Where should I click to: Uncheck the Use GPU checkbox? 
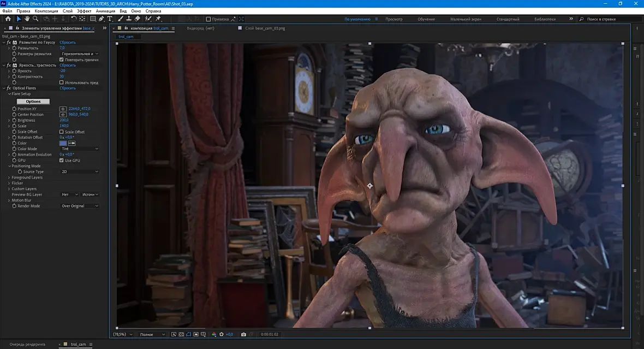(x=62, y=161)
